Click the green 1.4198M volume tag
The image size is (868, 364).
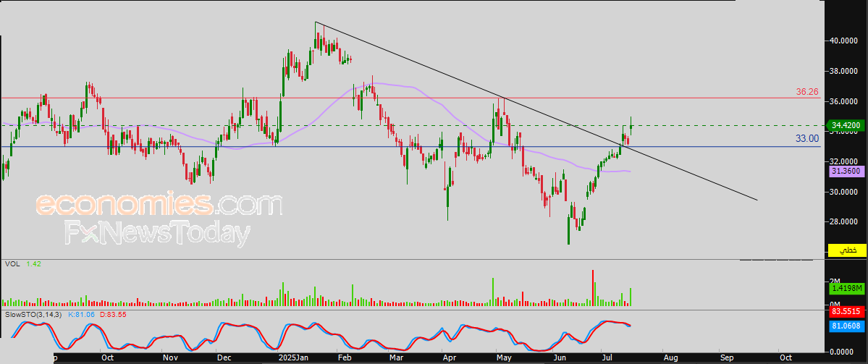846,288
